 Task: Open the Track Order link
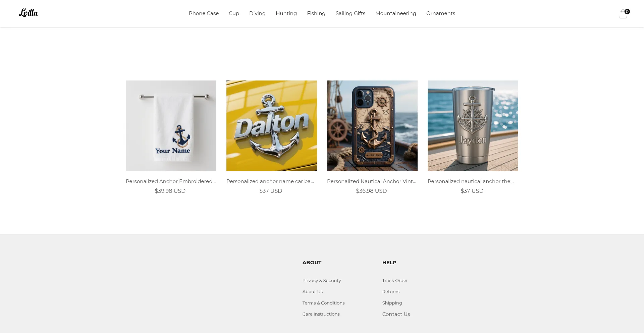pos(395,280)
